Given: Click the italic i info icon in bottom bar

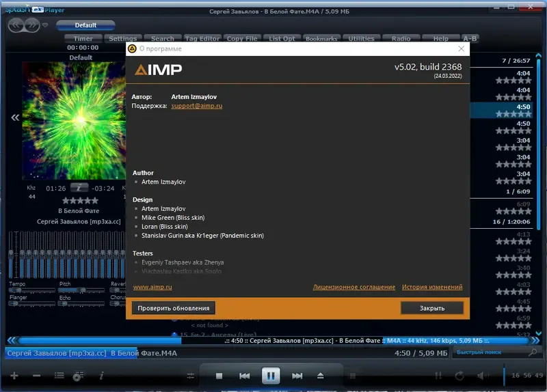Looking at the screenshot, I should coord(101,376).
